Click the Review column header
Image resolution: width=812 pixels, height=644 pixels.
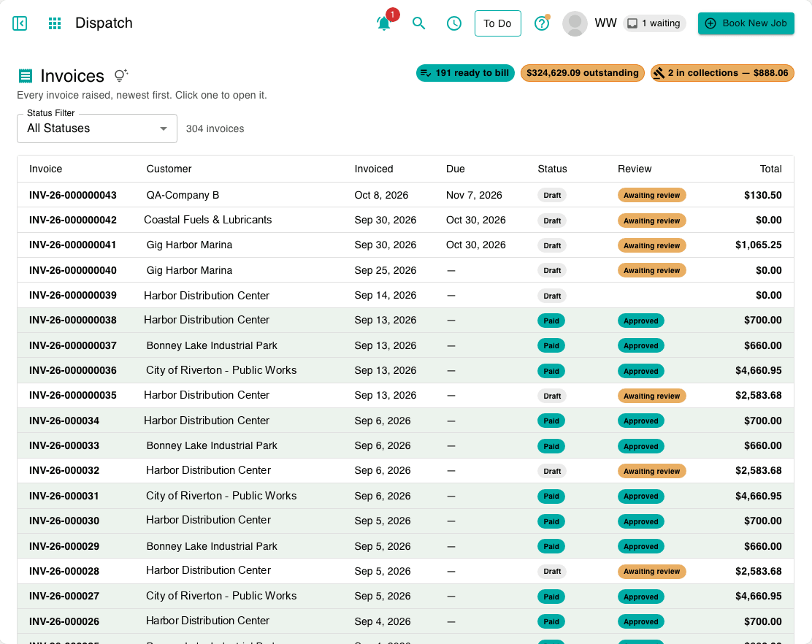pyautogui.click(x=635, y=169)
